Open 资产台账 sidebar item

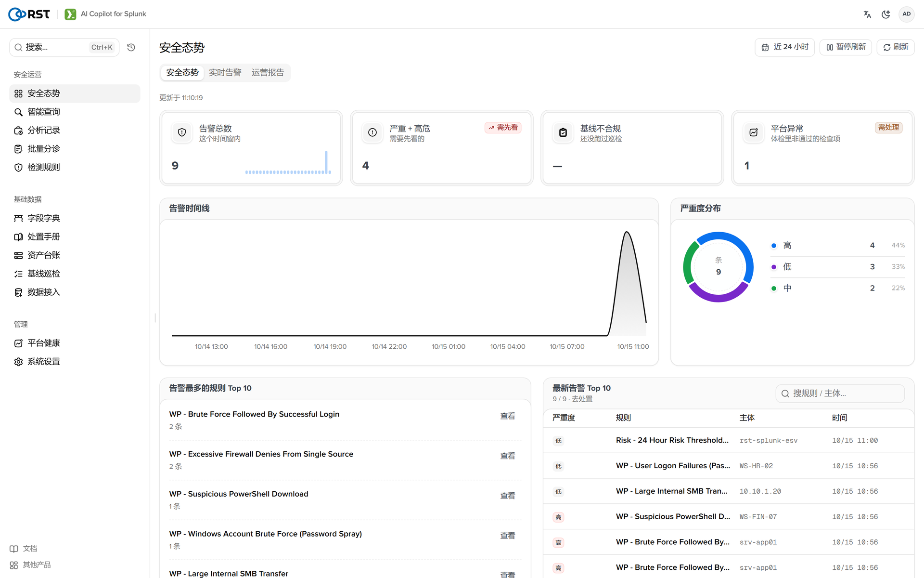(75, 255)
